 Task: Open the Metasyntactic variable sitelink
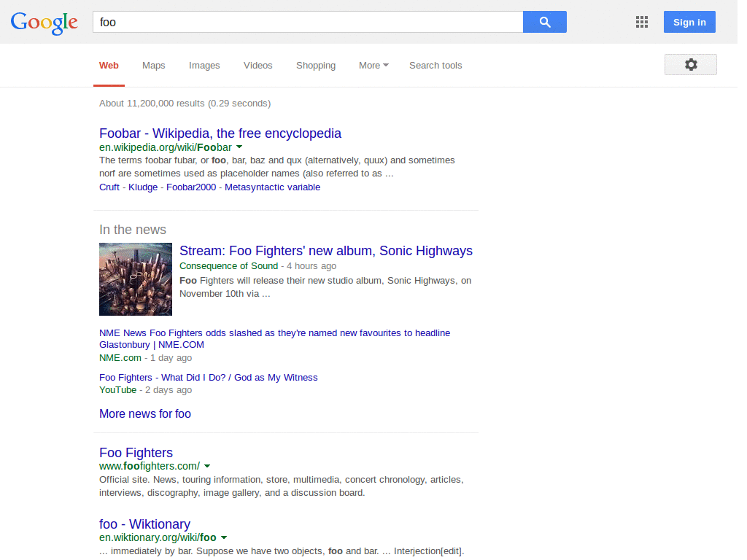tap(273, 187)
